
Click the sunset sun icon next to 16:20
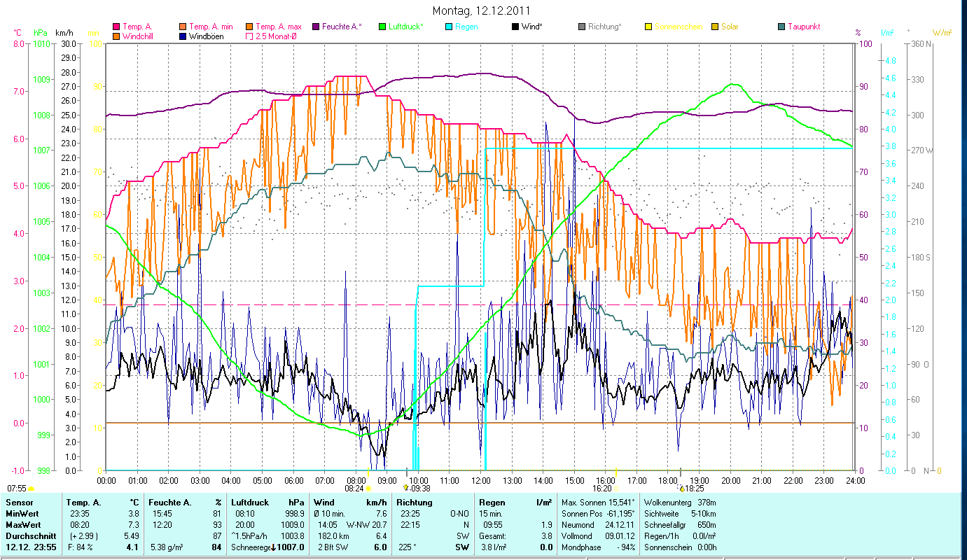616,489
